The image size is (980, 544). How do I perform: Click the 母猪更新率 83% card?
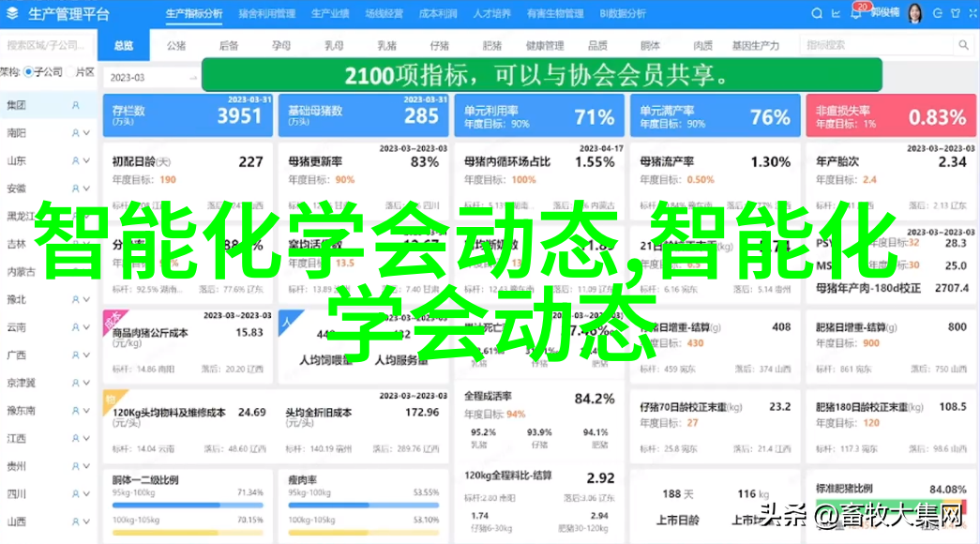click(363, 179)
